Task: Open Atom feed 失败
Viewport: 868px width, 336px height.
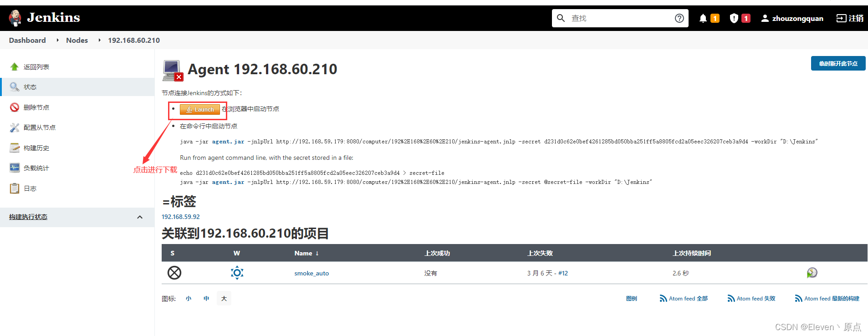Action: (x=751, y=299)
